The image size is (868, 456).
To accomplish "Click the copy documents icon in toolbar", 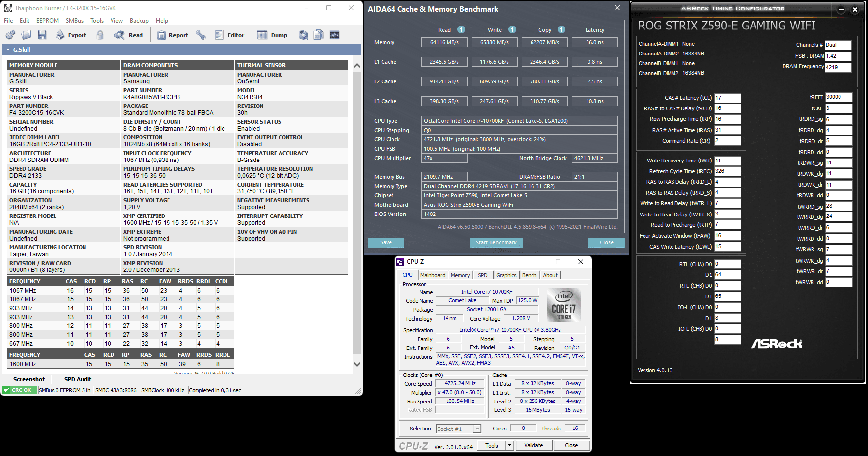I will [319, 35].
